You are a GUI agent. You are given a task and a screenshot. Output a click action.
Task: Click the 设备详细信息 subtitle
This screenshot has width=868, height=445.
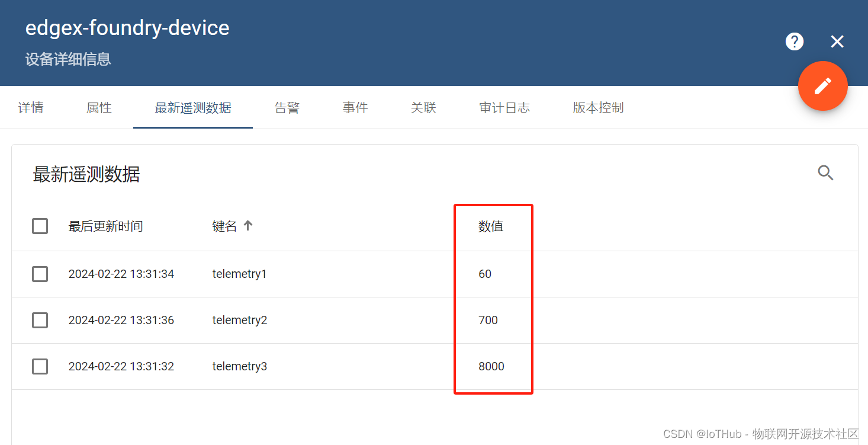click(x=68, y=59)
